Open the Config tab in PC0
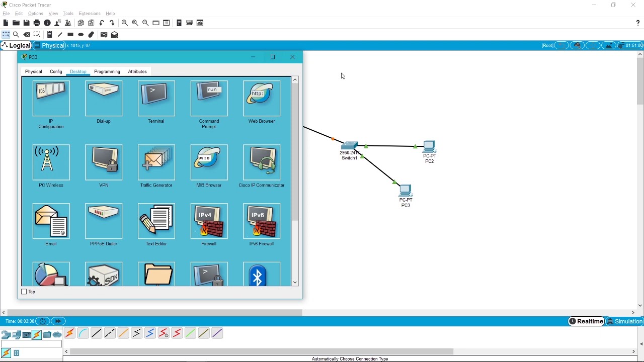Screen dimensions: 644x362 pos(56,72)
